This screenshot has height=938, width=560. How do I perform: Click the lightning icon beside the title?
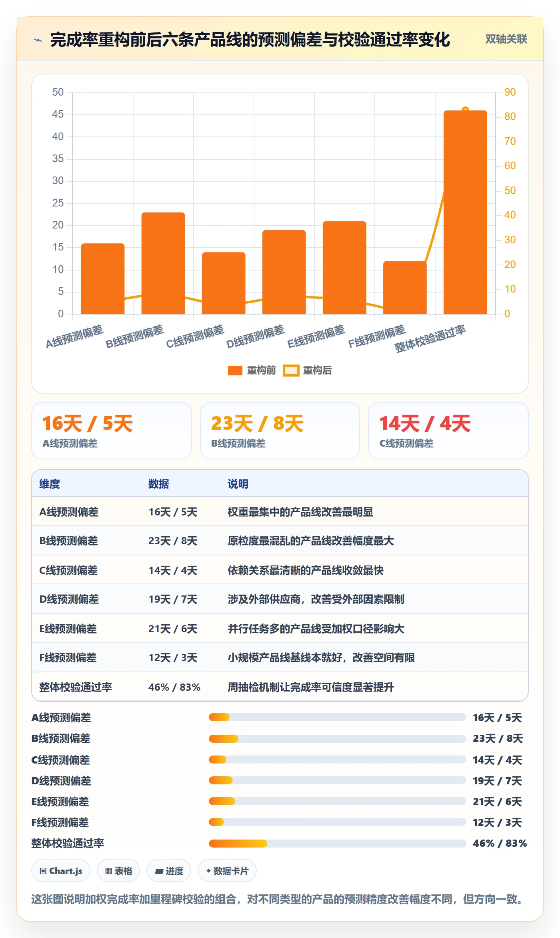click(38, 40)
